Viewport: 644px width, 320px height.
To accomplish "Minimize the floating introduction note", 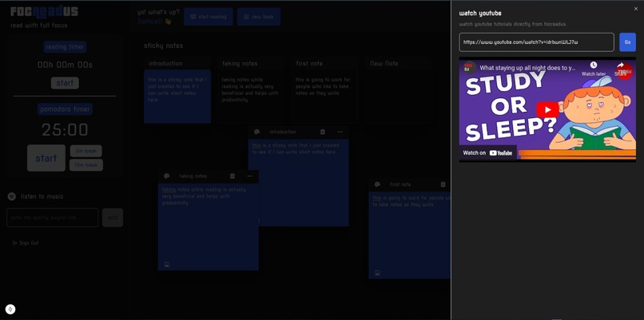I will tap(340, 132).
